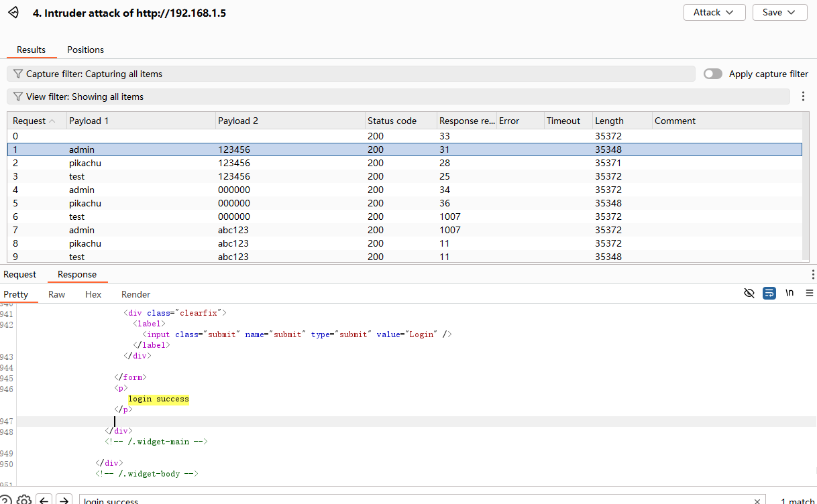
Task: Open search settings gear icon
Action: pos(24,500)
